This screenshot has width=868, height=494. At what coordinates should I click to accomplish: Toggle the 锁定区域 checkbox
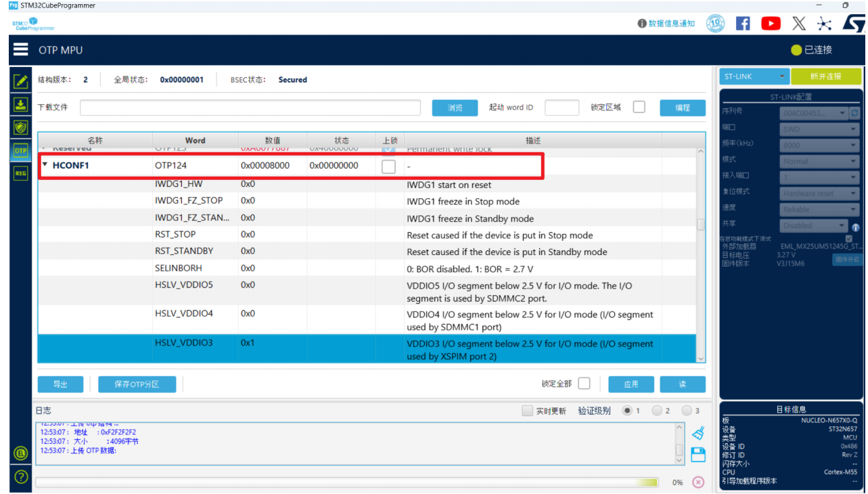click(x=639, y=107)
